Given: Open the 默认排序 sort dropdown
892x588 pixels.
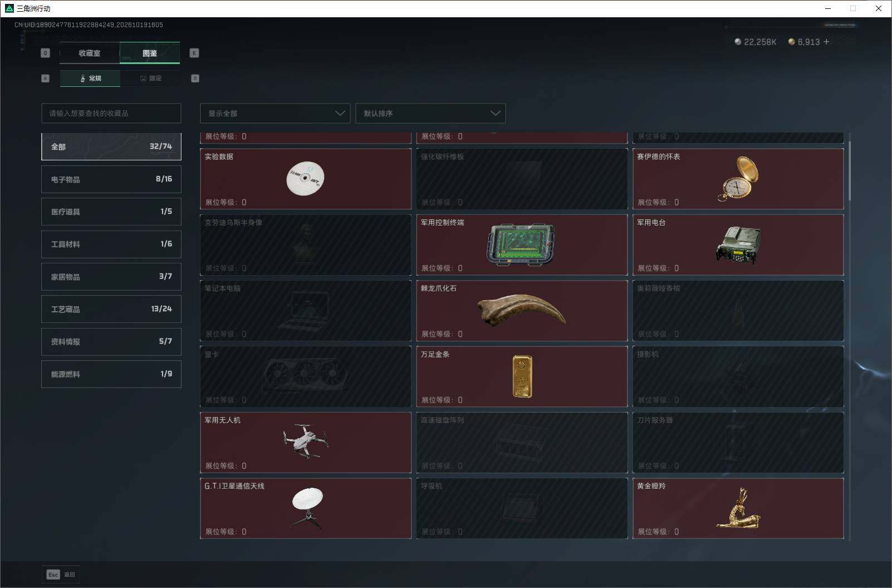Looking at the screenshot, I should pos(430,113).
